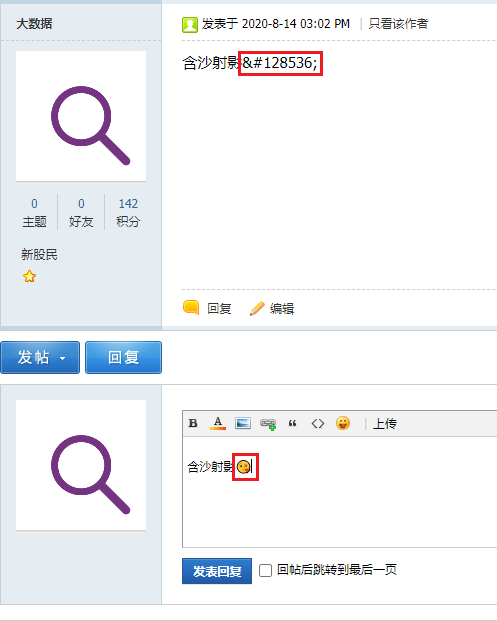Image resolution: width=497 pixels, height=621 pixels.
Task: Click the pencil edit icon
Action: 257,308
